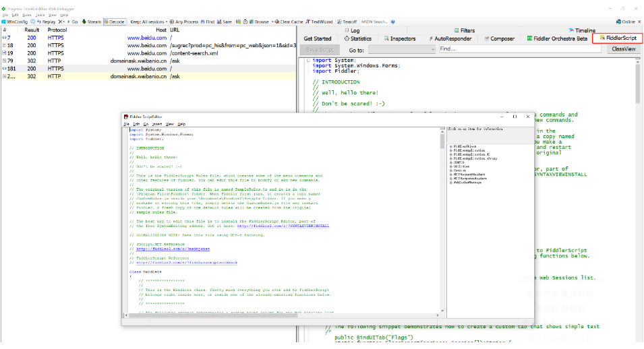Click ScriptEditor horizontal scrollbar thumb
The image size is (644, 349).
tap(212, 315)
